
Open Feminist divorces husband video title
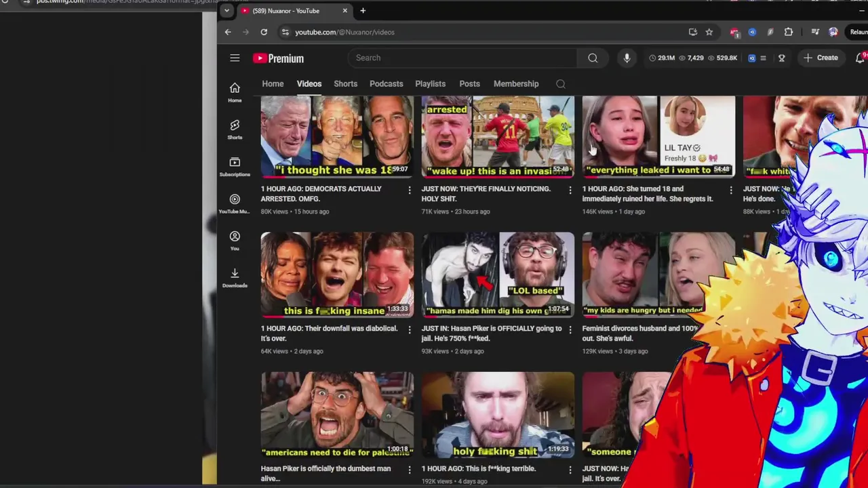(x=640, y=333)
